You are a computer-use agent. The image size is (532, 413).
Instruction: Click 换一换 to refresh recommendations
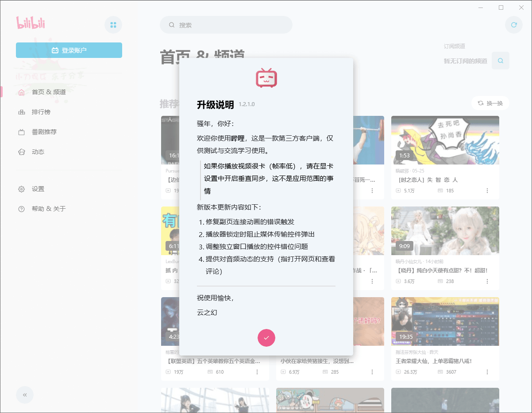tap(491, 103)
